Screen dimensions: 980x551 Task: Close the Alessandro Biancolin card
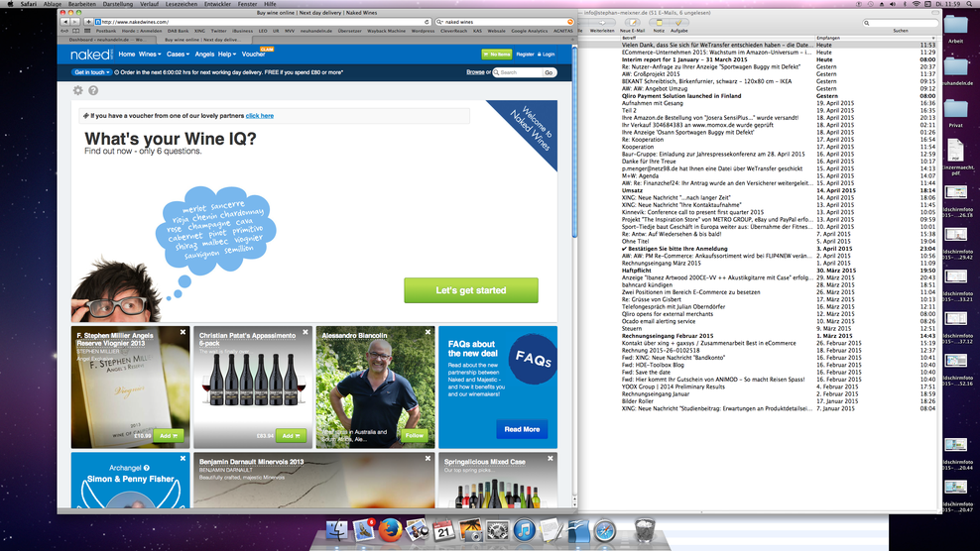[429, 332]
